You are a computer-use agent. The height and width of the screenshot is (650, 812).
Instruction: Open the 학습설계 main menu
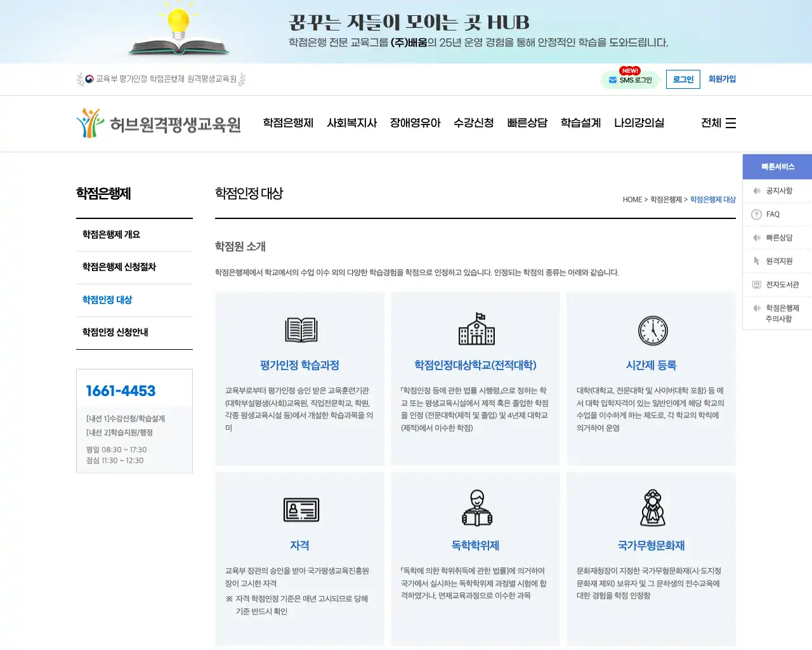[580, 123]
